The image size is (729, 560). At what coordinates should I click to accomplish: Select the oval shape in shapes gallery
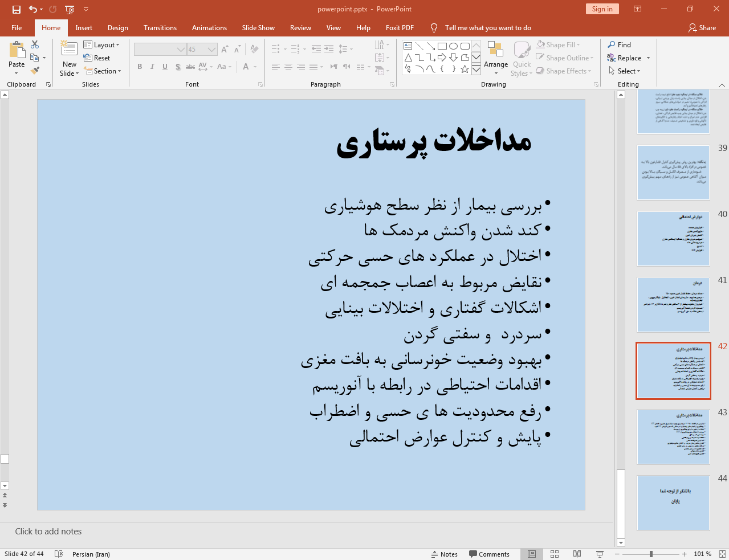454,46
